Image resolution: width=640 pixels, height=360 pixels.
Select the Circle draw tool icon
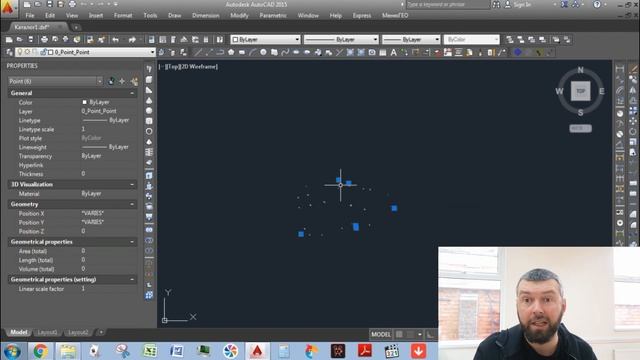coord(263,52)
